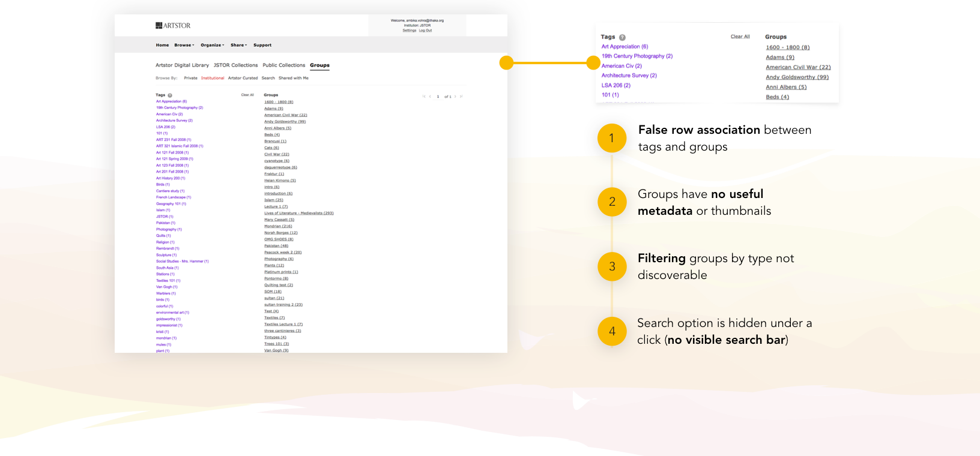Click the Log Out link
This screenshot has width=980, height=456.
(425, 31)
